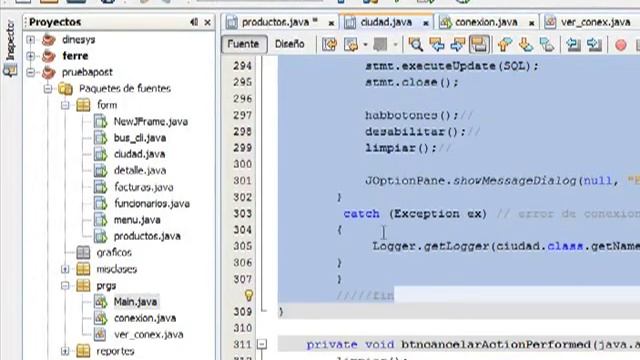Minimize the Proyectos panel
Screen dimensions: 640x360
coord(194,22)
